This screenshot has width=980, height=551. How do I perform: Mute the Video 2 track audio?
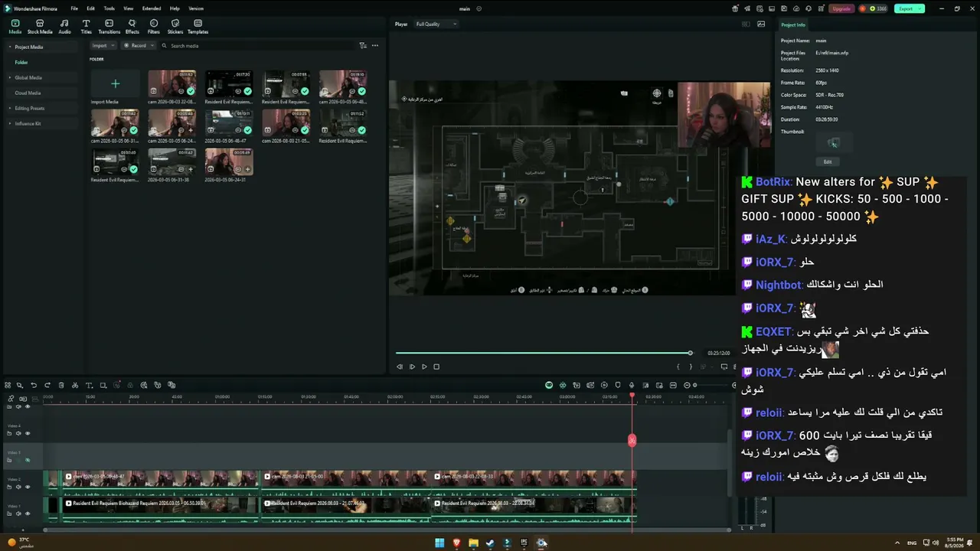point(18,487)
